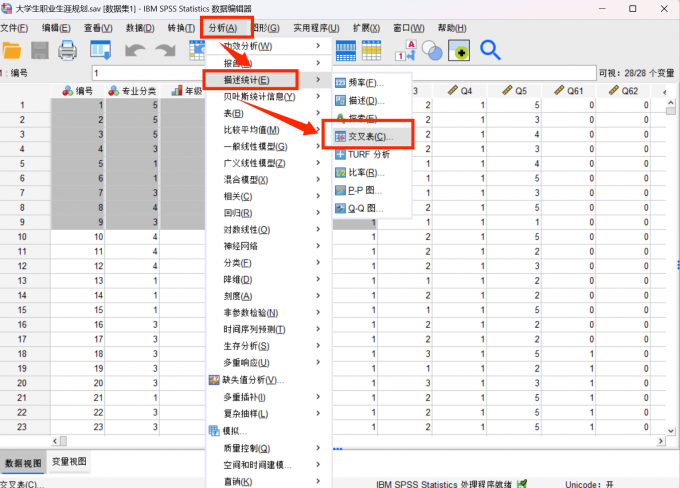The height and width of the screenshot is (488, 680).
Task: Click the 专业分类 column header
Action: [133, 91]
